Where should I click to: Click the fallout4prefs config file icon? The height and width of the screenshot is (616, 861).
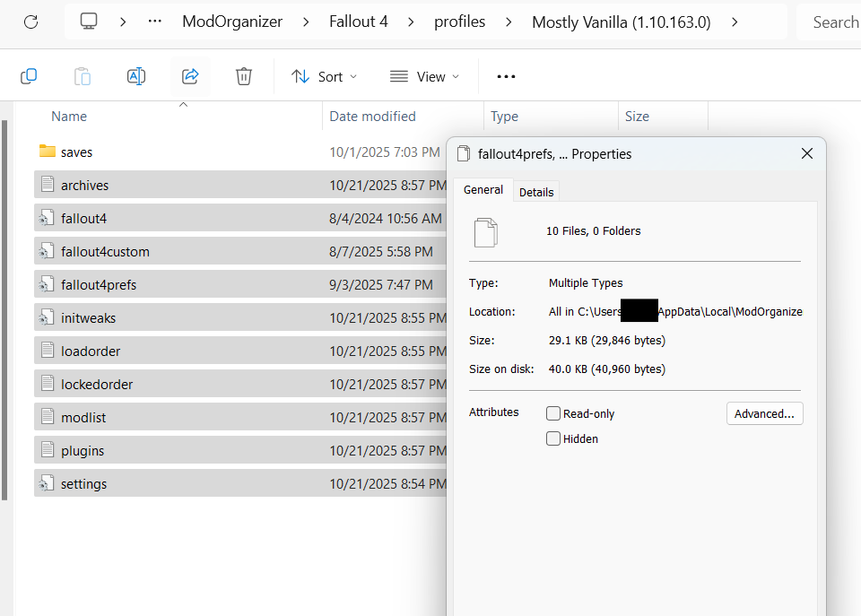pos(47,284)
